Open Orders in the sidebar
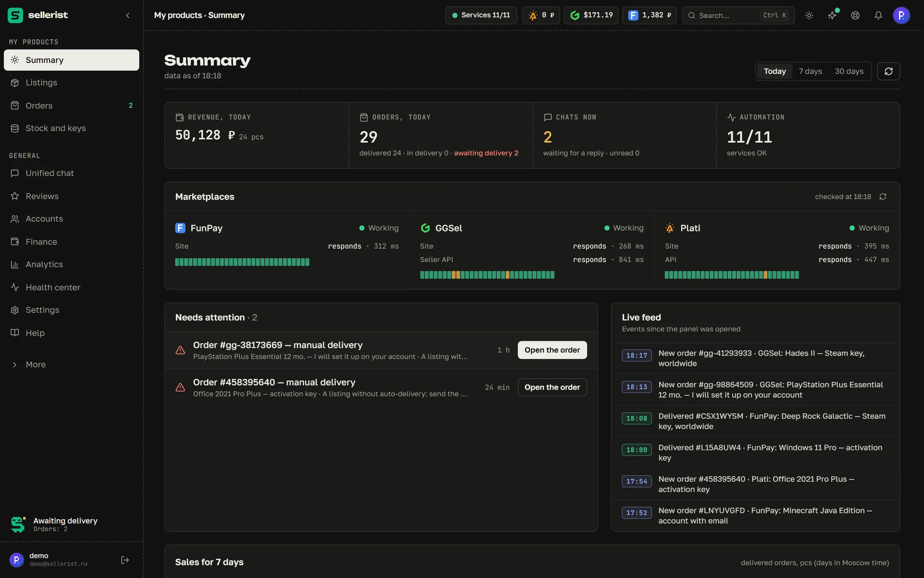 click(x=71, y=105)
